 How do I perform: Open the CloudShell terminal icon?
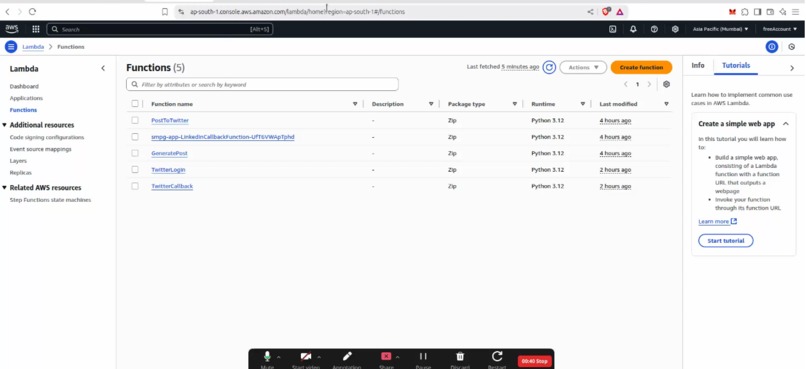tap(612, 29)
